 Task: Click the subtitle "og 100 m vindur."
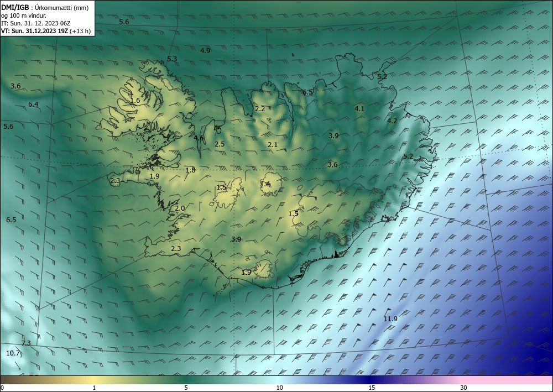[x=24, y=15]
